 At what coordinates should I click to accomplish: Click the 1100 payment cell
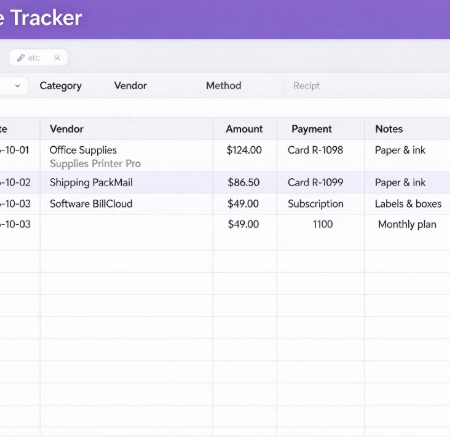click(x=323, y=224)
